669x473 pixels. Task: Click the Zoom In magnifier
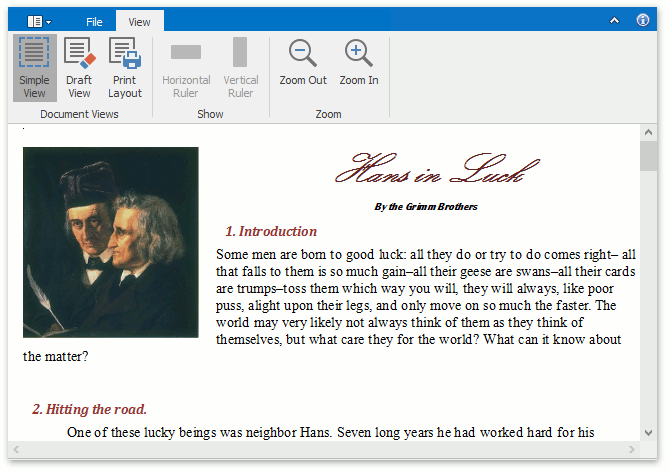(358, 63)
